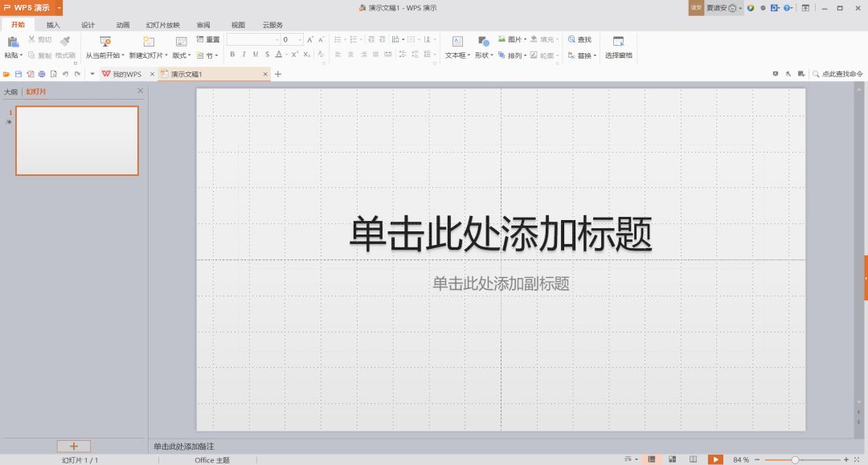Click the Undo arrow in quick access toolbar
Image resolution: width=868 pixels, height=465 pixels.
tap(65, 74)
